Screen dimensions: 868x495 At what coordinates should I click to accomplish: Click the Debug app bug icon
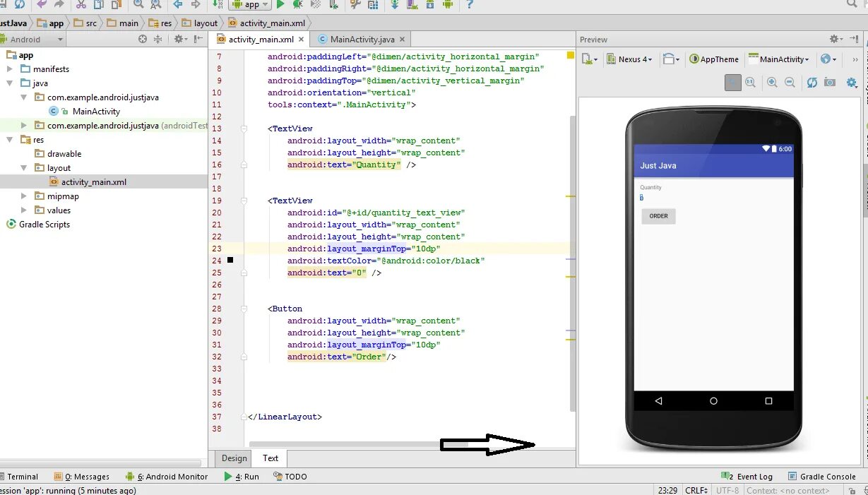point(297,5)
